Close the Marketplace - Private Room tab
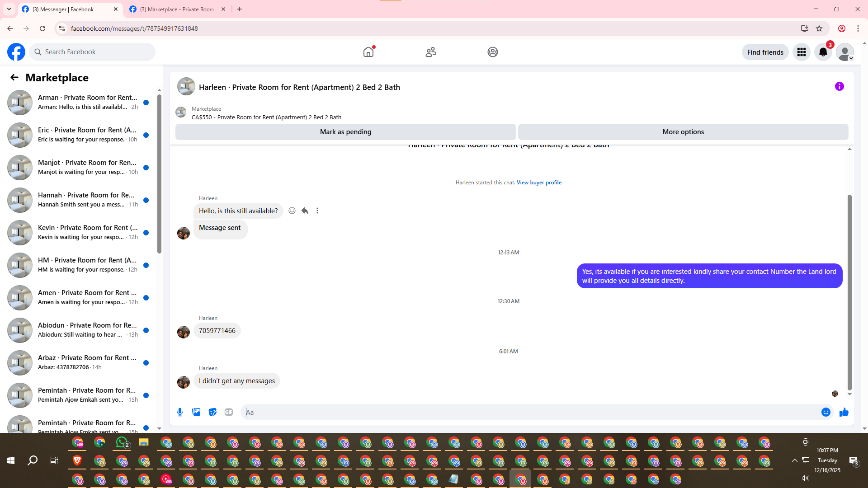This screenshot has height=488, width=868. tap(223, 9)
